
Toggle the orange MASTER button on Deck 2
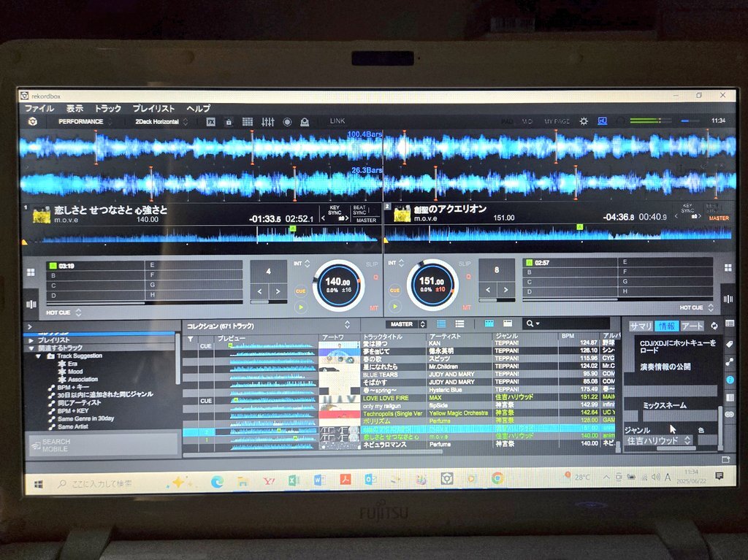coord(719,218)
